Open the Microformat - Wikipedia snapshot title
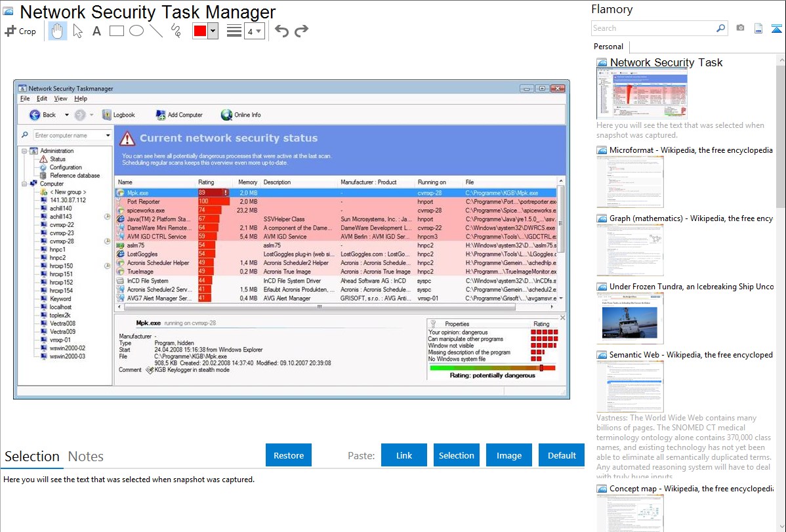The width and height of the screenshot is (786, 532). pos(691,150)
